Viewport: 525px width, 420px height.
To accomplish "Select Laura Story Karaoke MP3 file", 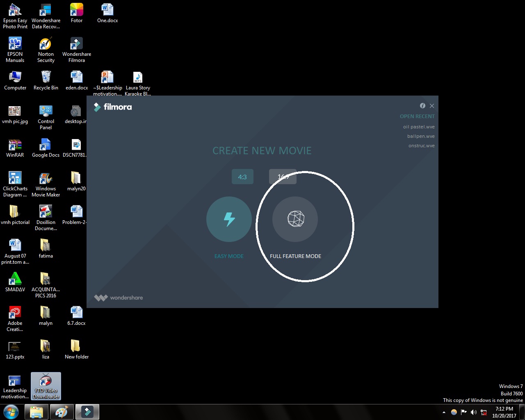I will [x=138, y=83].
